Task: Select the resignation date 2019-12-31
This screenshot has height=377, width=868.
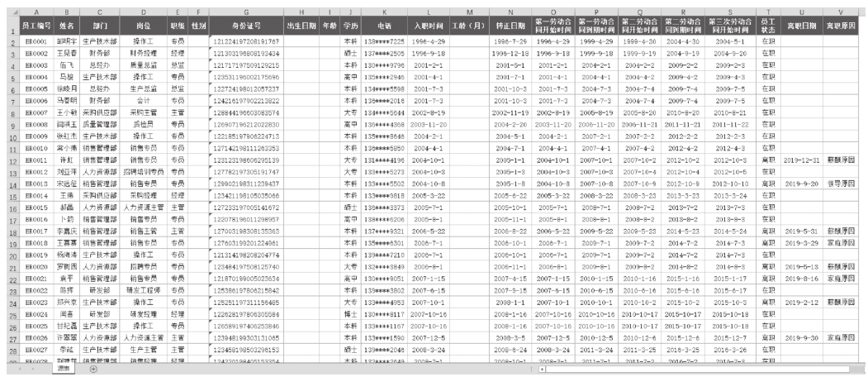Action: pos(802,160)
